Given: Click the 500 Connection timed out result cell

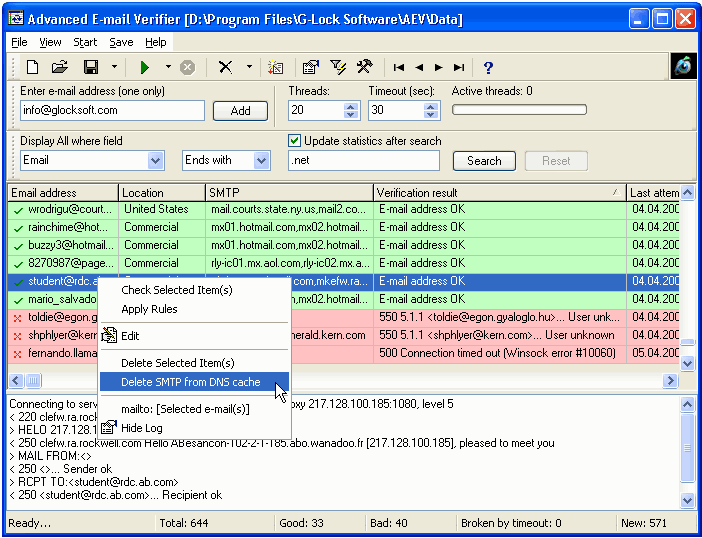Looking at the screenshot, I should click(500, 353).
